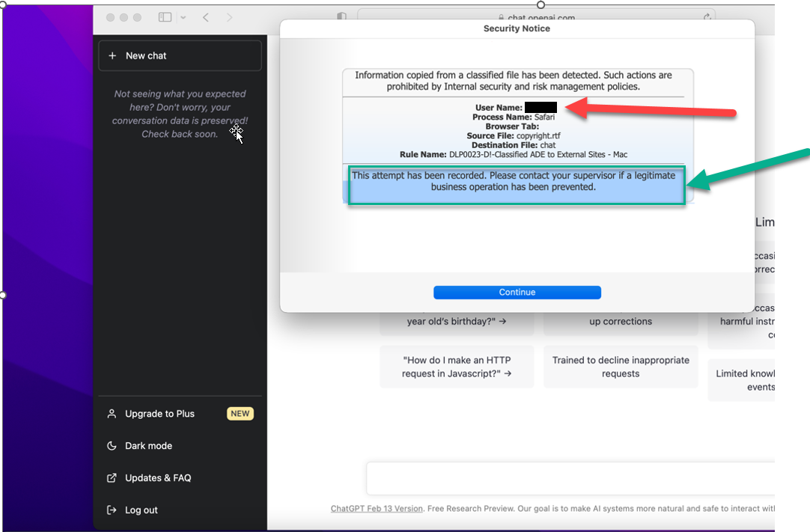The width and height of the screenshot is (810, 532).
Task: Reload the page using the refresh icon
Action: (x=707, y=16)
